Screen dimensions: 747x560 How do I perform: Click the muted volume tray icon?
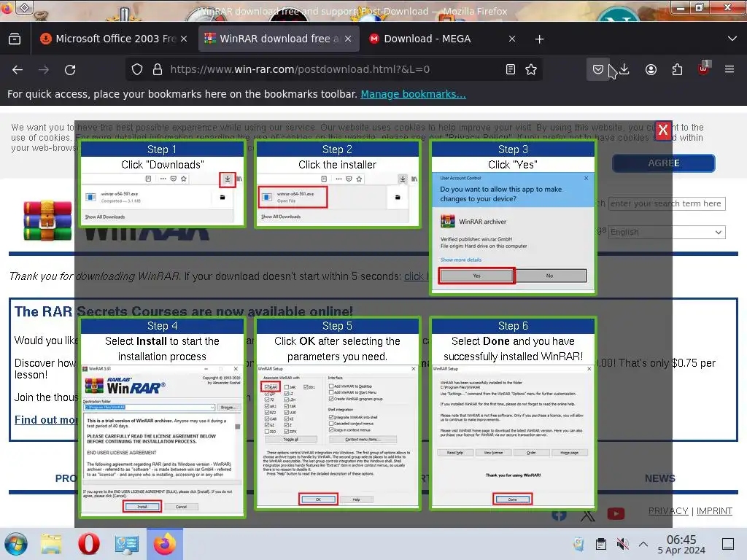(622, 544)
